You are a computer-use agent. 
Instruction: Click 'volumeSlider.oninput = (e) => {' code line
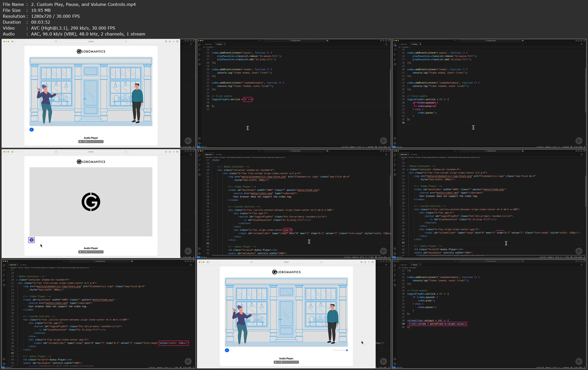tap(428, 320)
